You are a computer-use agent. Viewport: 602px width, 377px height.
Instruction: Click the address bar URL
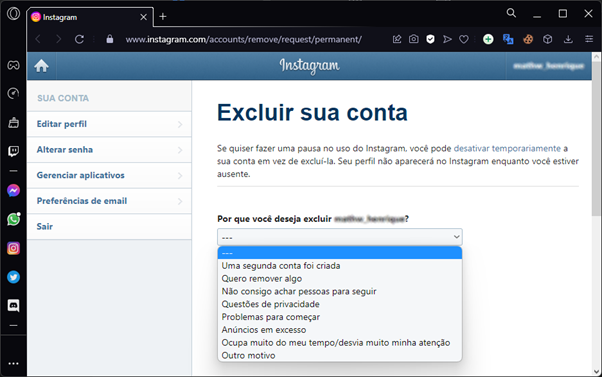pos(243,39)
